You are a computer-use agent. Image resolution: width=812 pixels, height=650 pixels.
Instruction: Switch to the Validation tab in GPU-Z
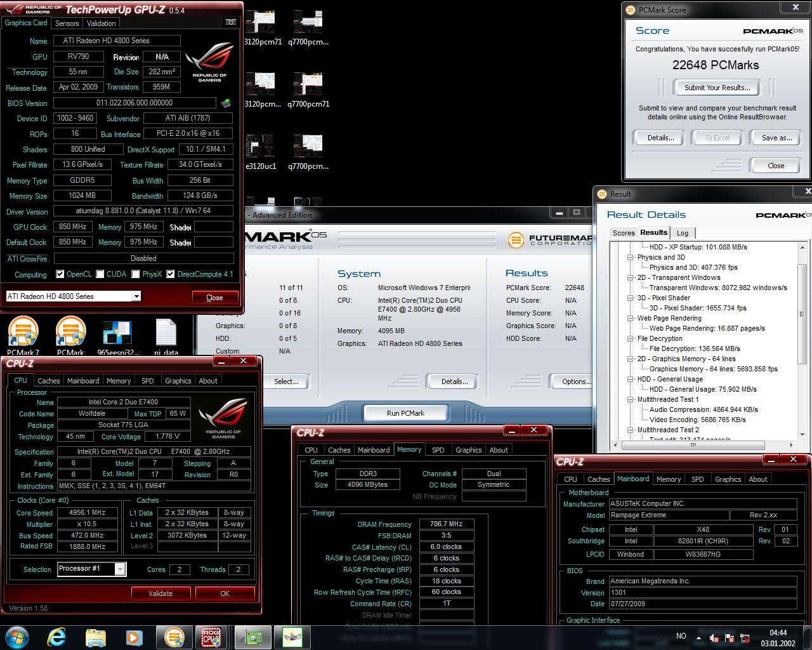click(101, 23)
